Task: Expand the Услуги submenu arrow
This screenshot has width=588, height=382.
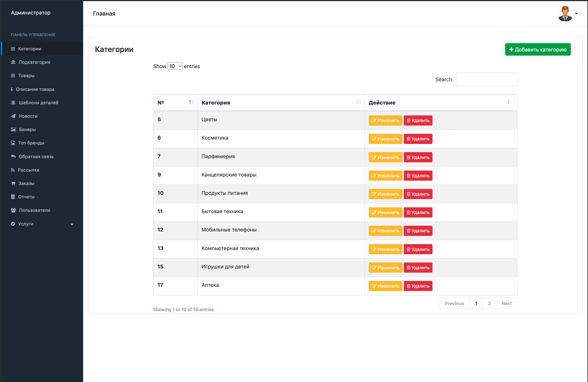Action: [72, 224]
